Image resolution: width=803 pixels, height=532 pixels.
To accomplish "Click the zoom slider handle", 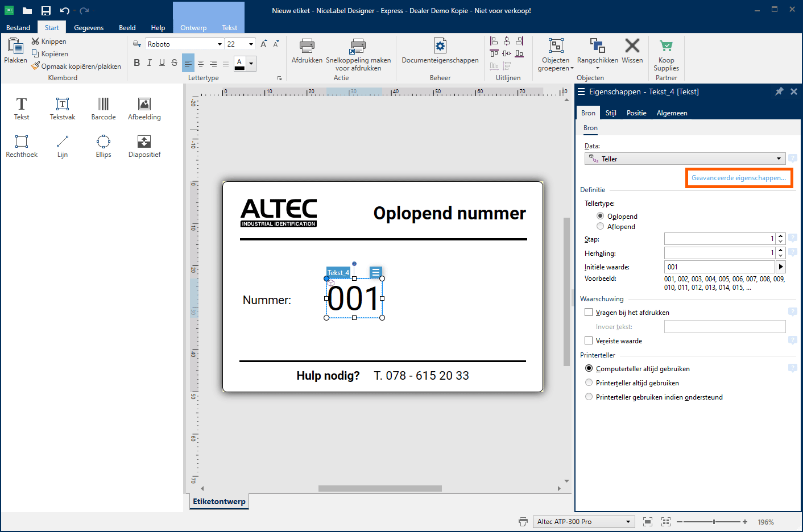I will (714, 522).
